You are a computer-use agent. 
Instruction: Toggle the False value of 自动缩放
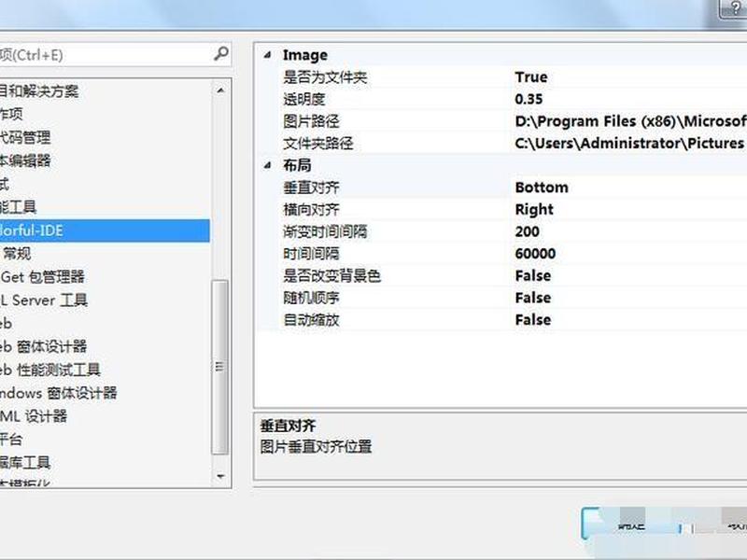point(533,320)
